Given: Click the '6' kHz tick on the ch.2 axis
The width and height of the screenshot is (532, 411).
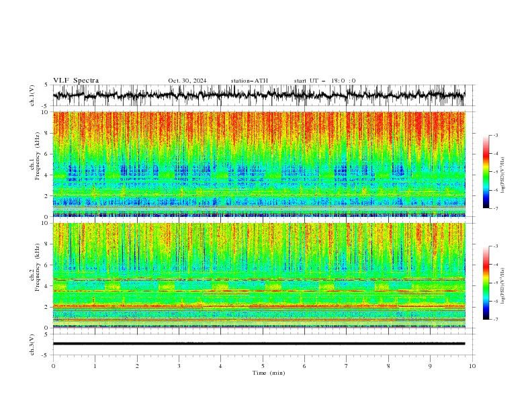Looking at the screenshot, I should (x=47, y=265).
